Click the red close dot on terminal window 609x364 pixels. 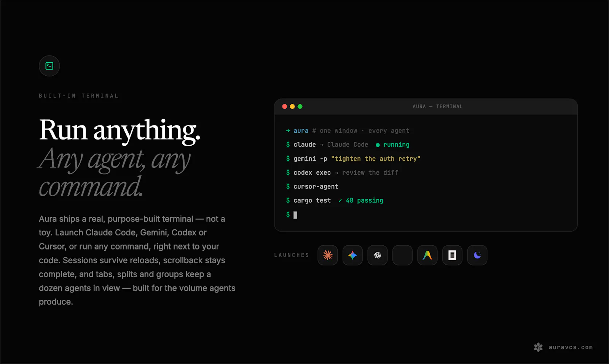[x=285, y=106]
